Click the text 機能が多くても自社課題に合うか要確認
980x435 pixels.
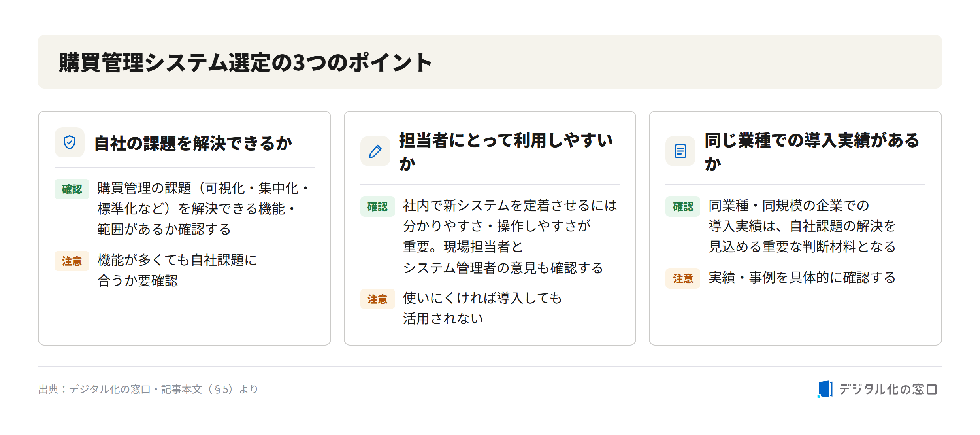tap(177, 270)
